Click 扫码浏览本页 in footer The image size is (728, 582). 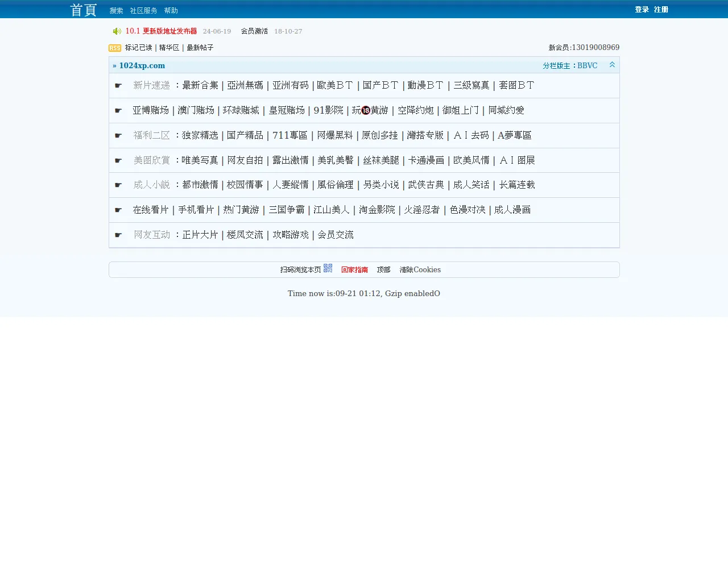(x=301, y=270)
